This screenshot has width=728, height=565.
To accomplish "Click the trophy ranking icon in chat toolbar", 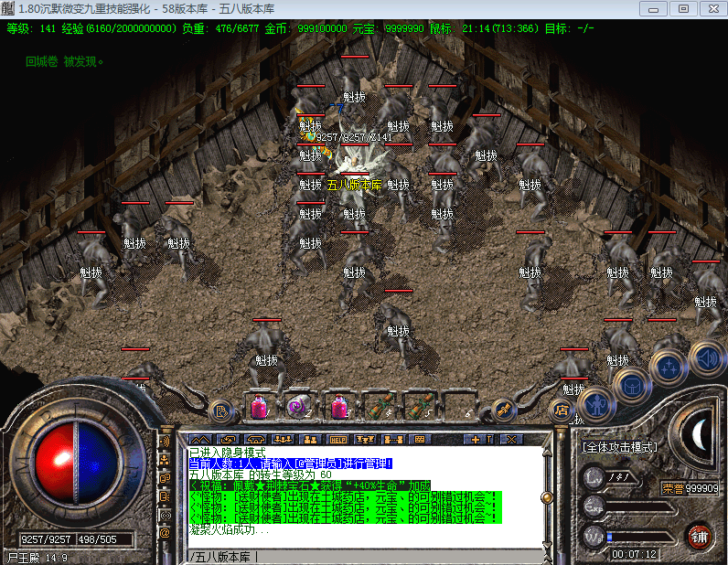I will [x=365, y=439].
